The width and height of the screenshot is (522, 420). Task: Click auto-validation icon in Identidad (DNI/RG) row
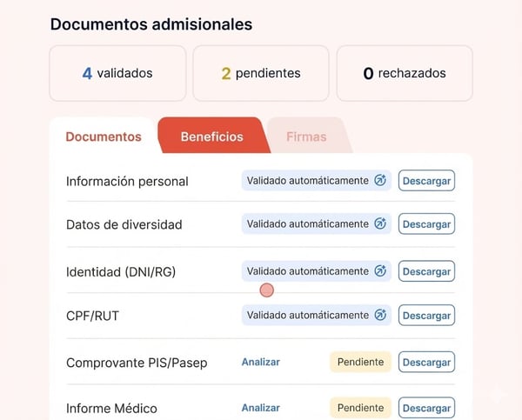(x=379, y=271)
